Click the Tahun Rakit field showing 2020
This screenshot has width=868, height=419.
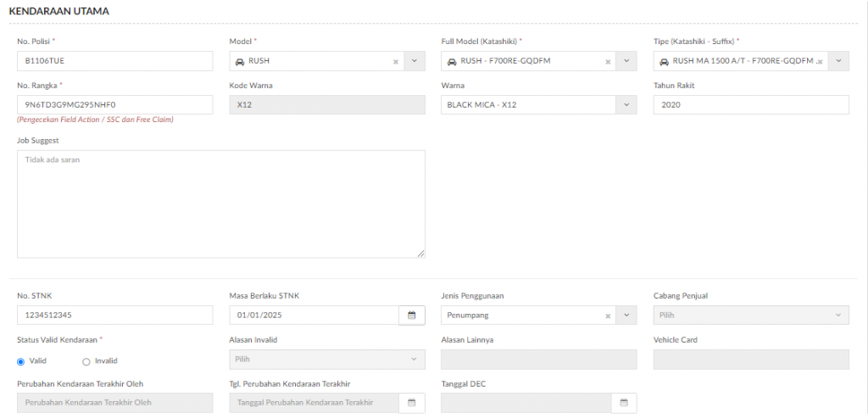pos(751,105)
